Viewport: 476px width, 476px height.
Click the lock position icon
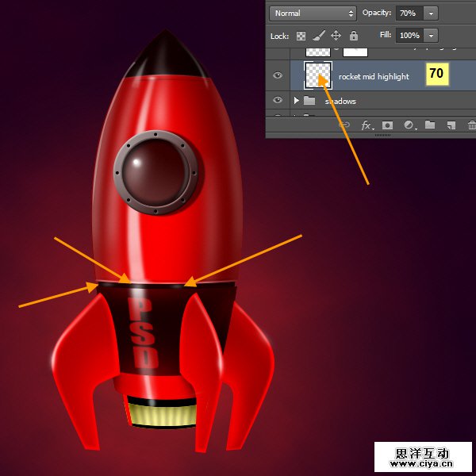pos(336,36)
